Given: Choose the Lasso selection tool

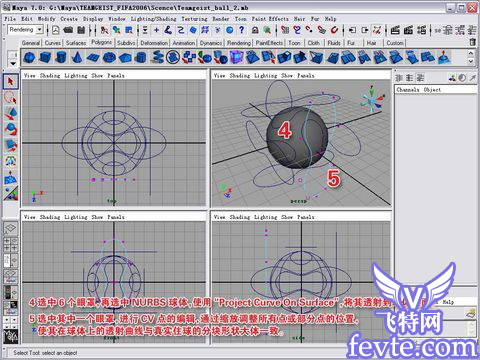Looking at the screenshot, I should click(x=11, y=98).
